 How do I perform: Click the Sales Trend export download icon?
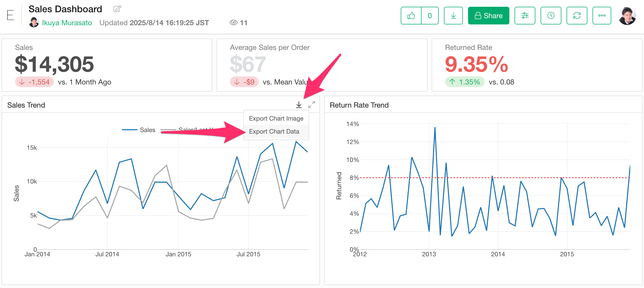pos(299,104)
